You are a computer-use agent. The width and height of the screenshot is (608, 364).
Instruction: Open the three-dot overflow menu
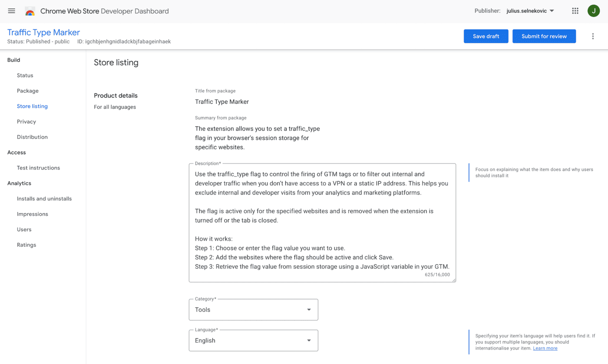tap(593, 36)
